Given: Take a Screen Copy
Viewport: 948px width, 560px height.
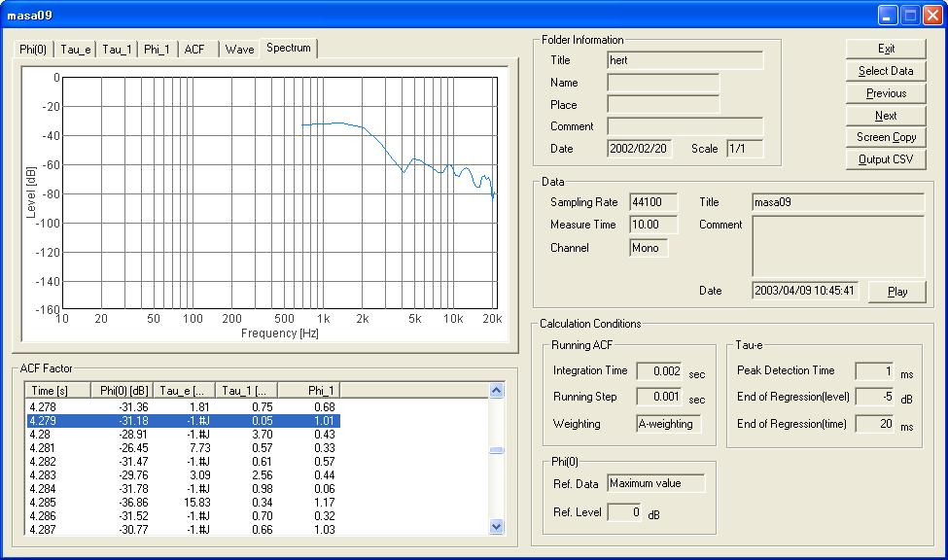Looking at the screenshot, I should (886, 137).
